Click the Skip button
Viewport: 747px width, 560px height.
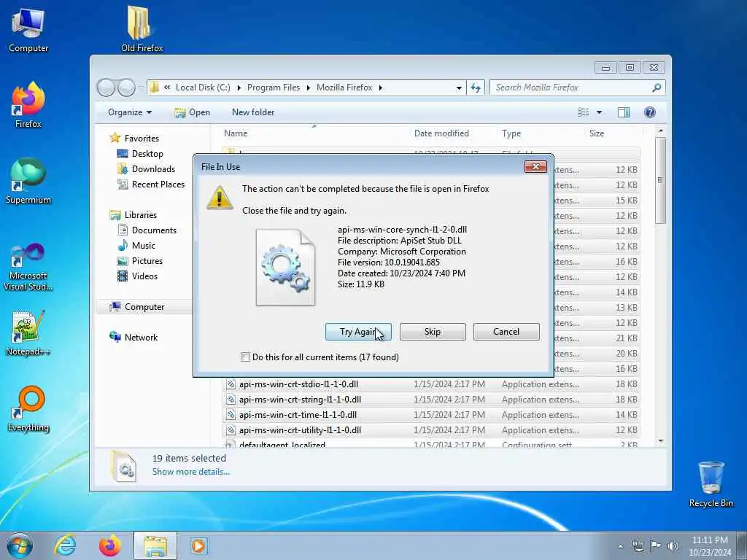point(433,332)
